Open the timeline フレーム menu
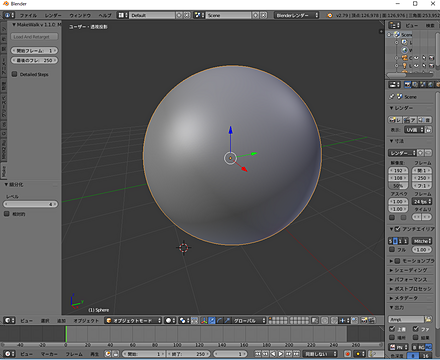This screenshot has height=360, width=440. tap(73, 354)
